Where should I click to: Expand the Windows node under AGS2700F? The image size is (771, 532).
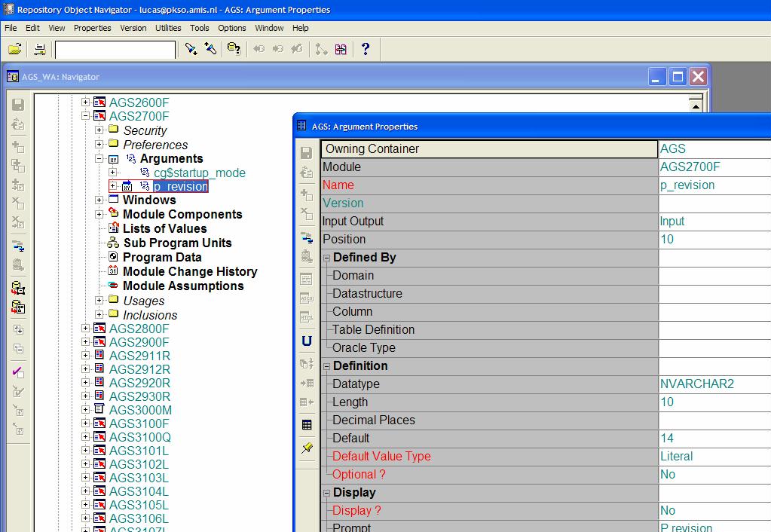pos(99,200)
